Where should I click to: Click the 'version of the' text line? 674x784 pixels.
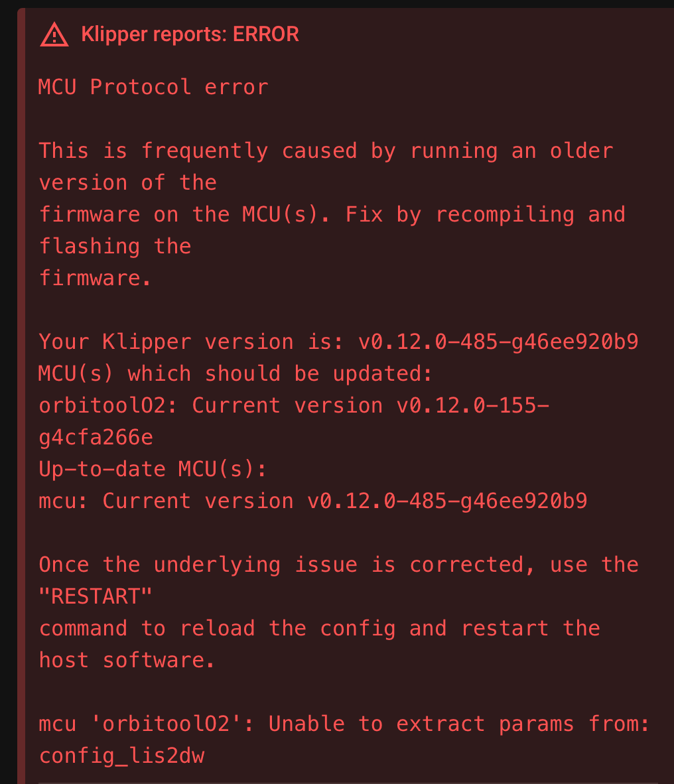tap(127, 182)
